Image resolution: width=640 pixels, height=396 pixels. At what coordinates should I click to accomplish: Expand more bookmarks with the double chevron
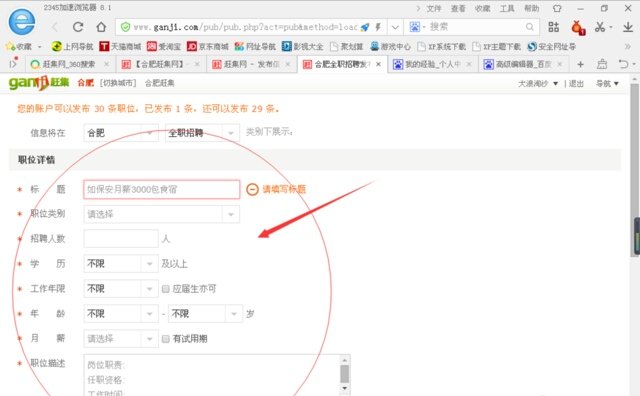pos(627,47)
